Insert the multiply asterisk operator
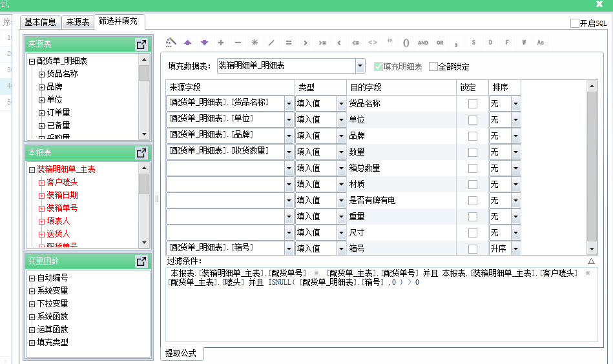 point(255,42)
